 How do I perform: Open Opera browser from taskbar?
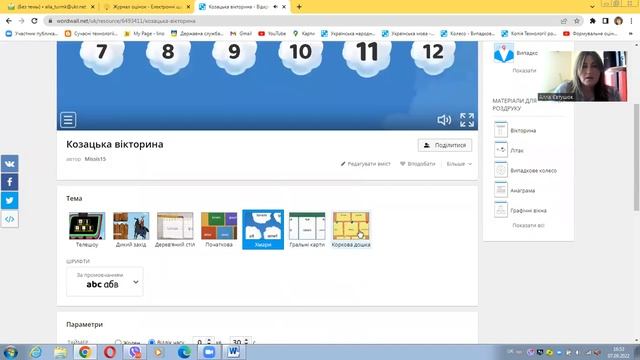[x=109, y=352]
